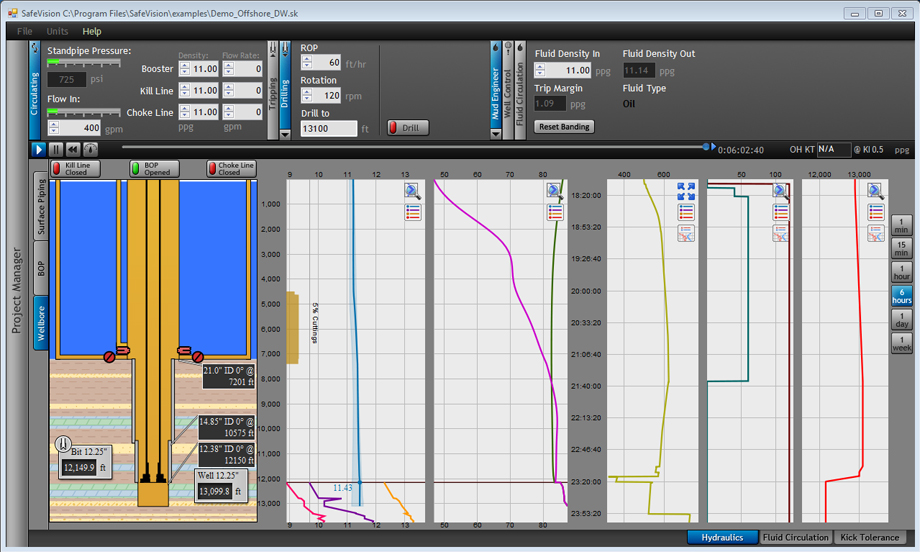Open the simulation speed gauge icon

click(91, 149)
